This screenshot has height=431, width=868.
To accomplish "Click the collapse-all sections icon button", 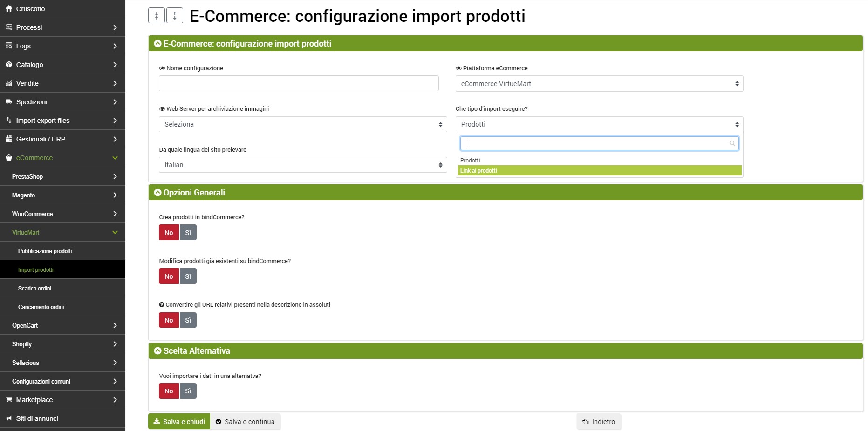I will 157,16.
